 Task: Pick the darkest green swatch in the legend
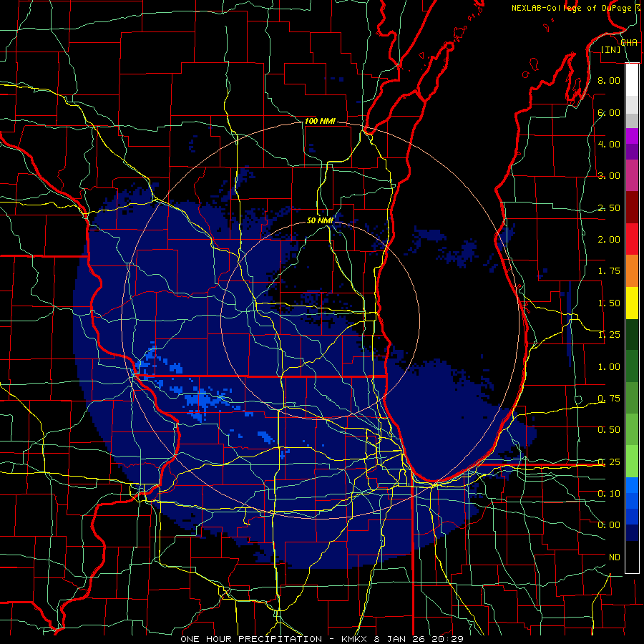(x=632, y=335)
